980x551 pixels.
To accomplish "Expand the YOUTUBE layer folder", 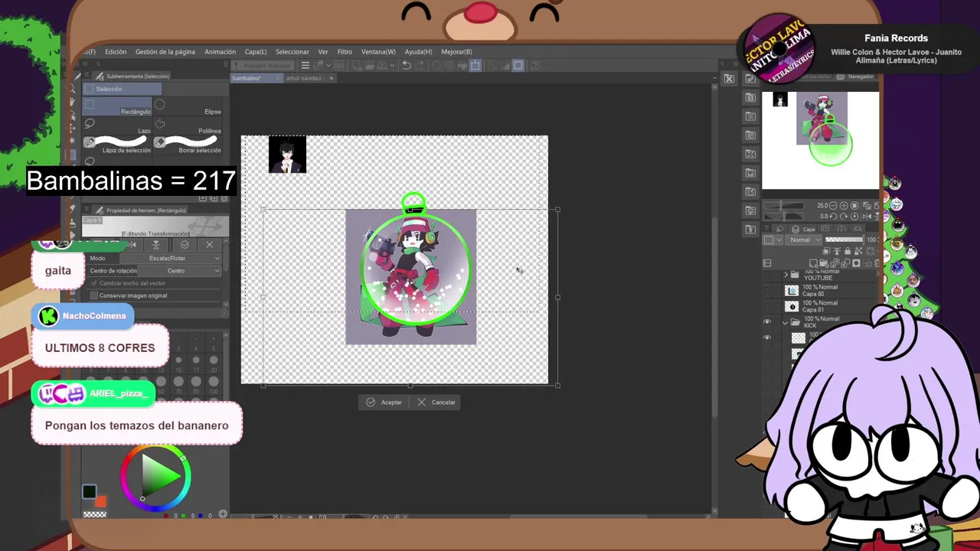I will tap(786, 274).
